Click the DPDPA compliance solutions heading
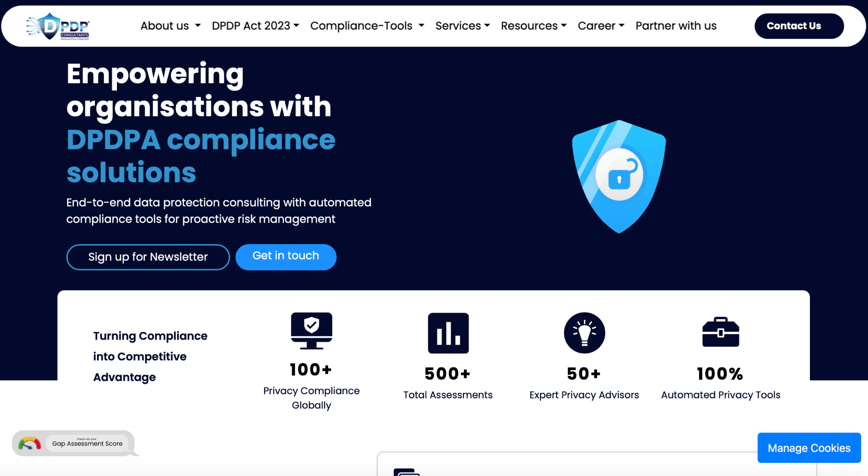This screenshot has height=476, width=868. pos(201,156)
